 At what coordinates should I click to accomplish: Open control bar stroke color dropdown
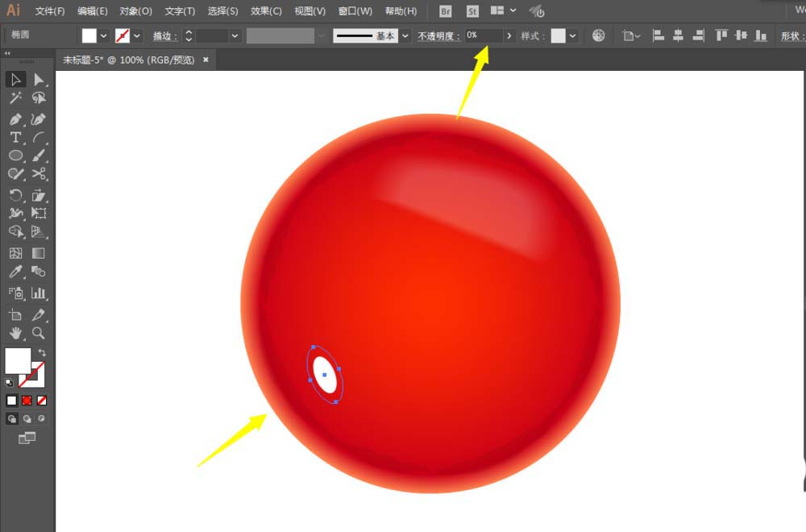tap(137, 35)
